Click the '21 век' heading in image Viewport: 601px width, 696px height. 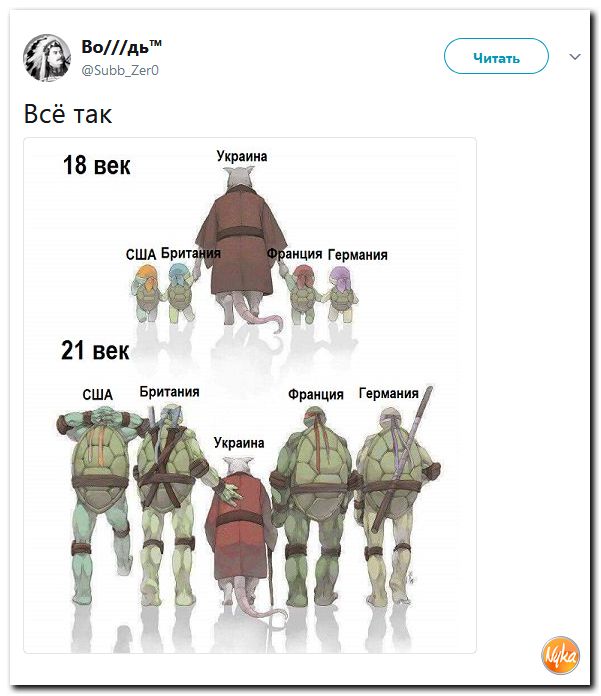[x=95, y=350]
